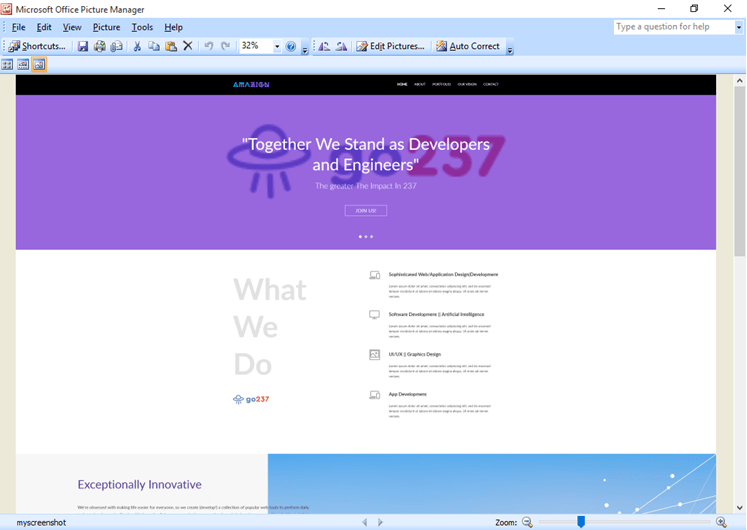Click the Rotate Right icon

(x=341, y=46)
